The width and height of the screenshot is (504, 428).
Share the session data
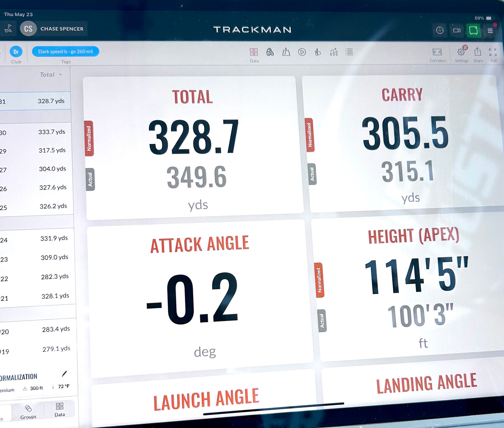pos(478,55)
